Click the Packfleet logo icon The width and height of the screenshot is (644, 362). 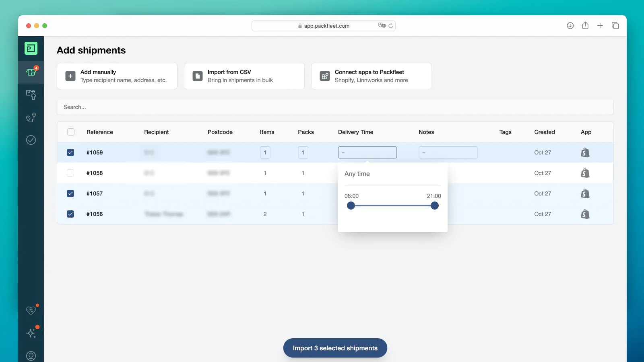point(31,48)
